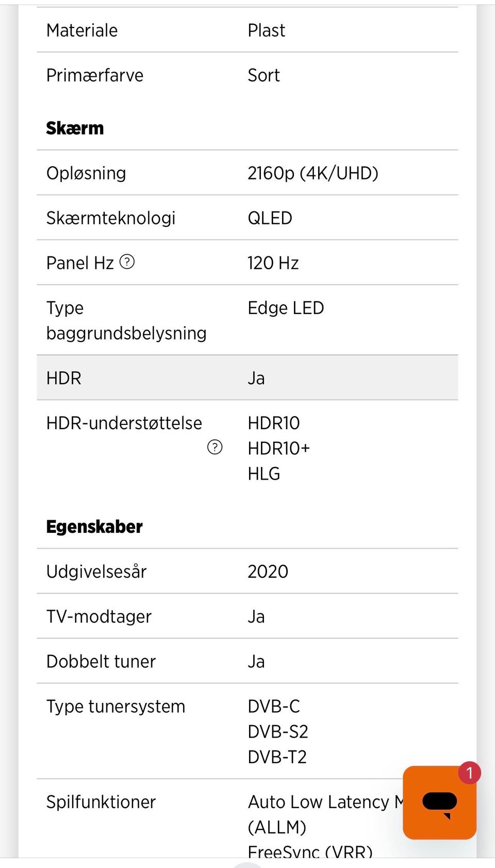Click the Skærm section heading
Screen dimensions: 495x868
[75, 128]
